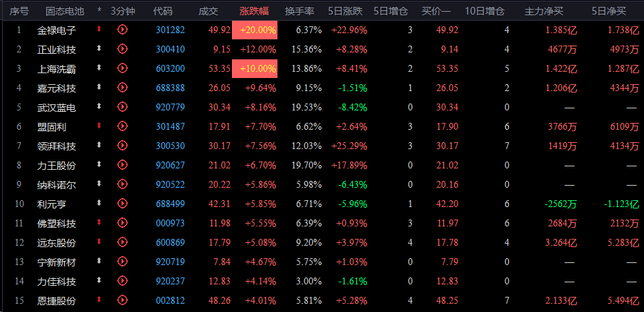This screenshot has height=312, width=644.
Task: Open 3-minute chart icon for 嘉元科技
Action: 122,88
